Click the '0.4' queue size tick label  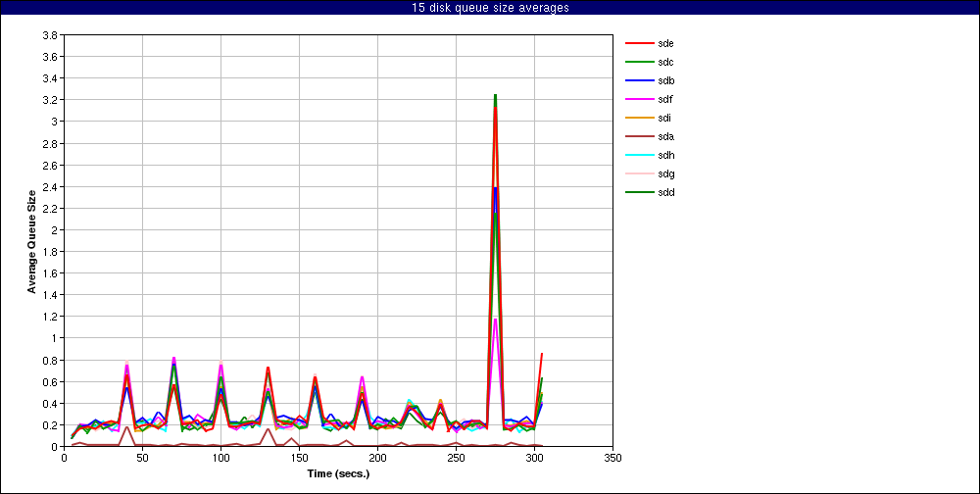pos(50,403)
